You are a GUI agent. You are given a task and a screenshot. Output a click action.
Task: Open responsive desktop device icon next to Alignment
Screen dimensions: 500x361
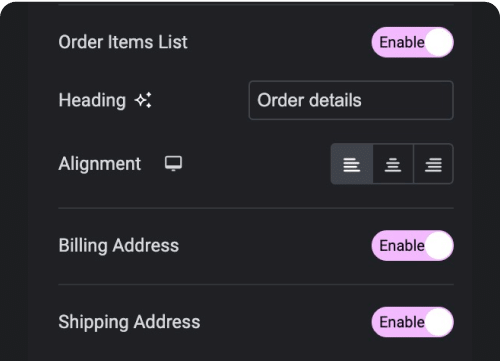173,163
